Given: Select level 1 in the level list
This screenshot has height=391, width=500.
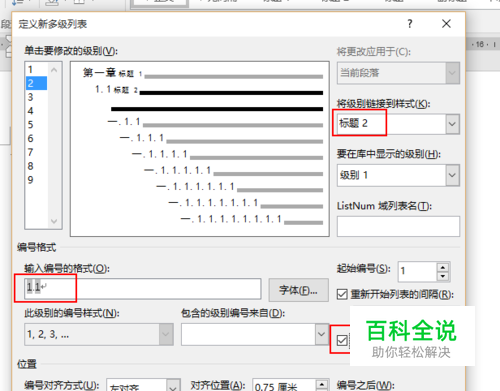Looking at the screenshot, I should coord(36,69).
